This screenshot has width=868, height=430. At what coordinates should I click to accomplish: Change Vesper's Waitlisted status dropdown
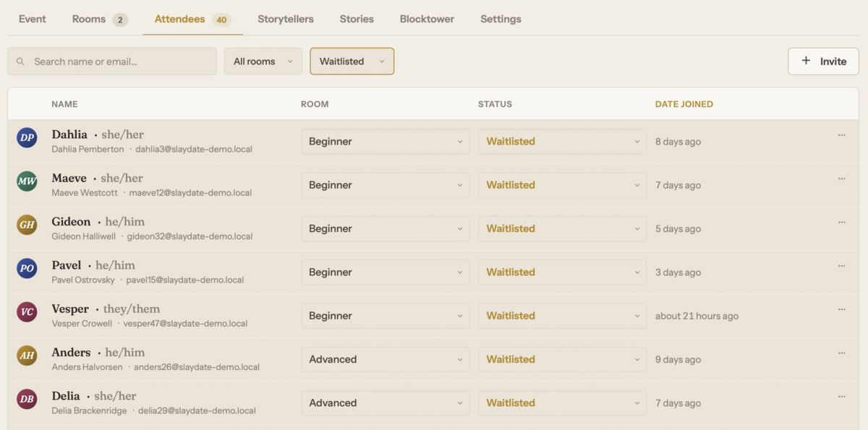[x=563, y=316]
